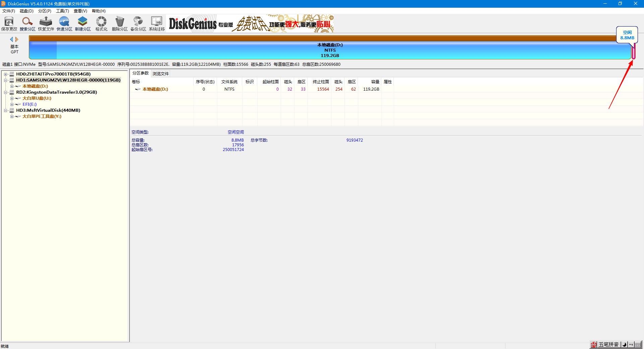This screenshot has height=349, width=644.
Task: Go to previous disk with left arrow
Action: [x=11, y=39]
